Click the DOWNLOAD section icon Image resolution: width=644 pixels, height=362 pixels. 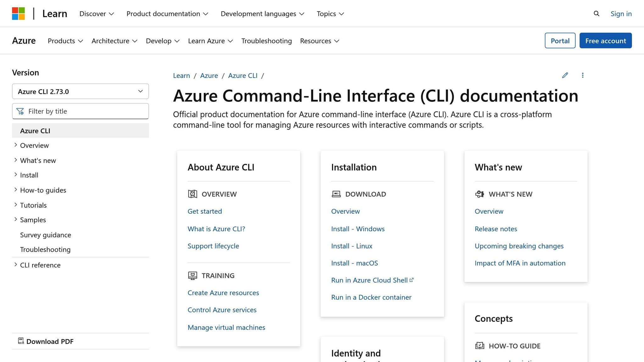click(336, 194)
